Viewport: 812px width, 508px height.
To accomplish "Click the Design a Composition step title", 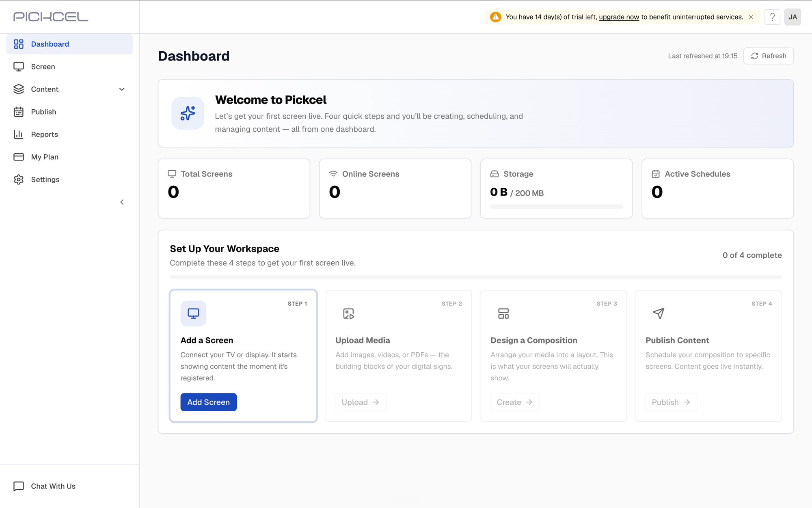I will point(533,341).
